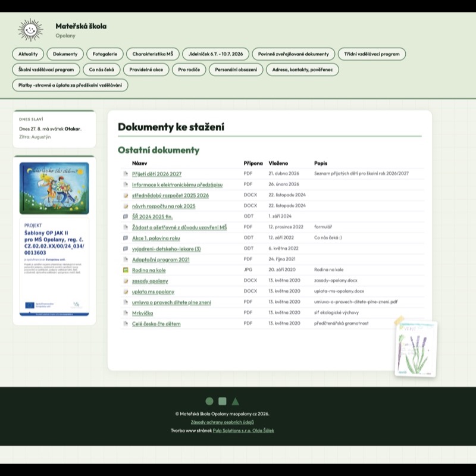Download uplata ms opolany document
Screen dimensions: 476x476
pyautogui.click(x=153, y=292)
